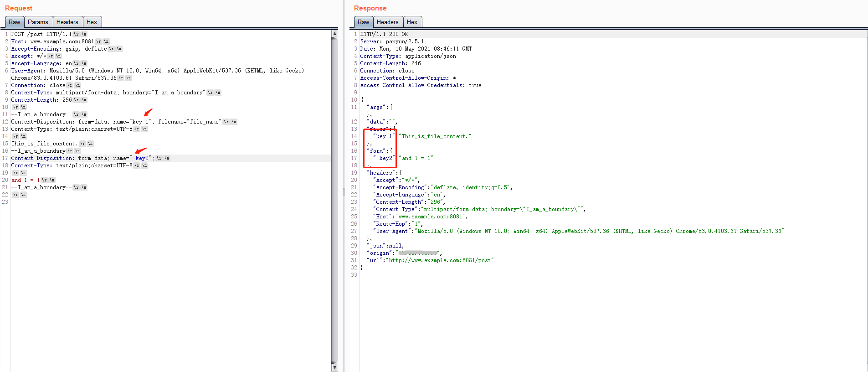Click the request pane vertical scrollbar thumb
Image resolution: width=868 pixels, height=372 pixels.
(334, 201)
